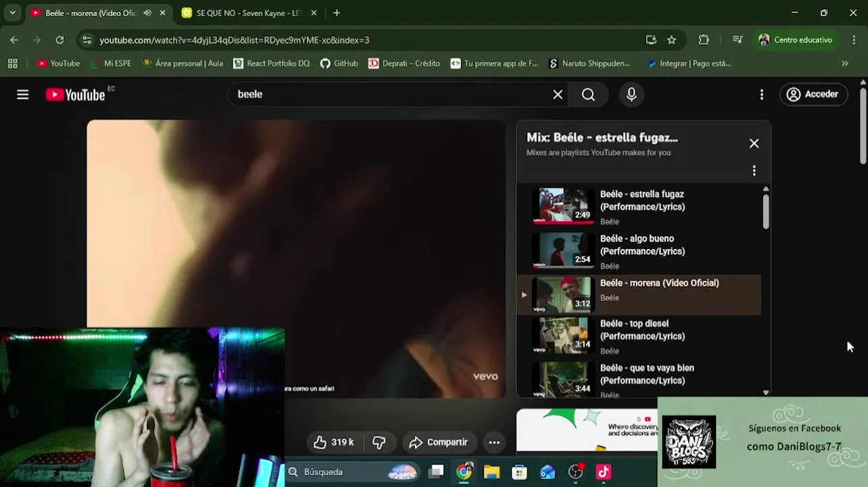Viewport: 868px width, 487px height.
Task: Open the GitHub bookmark
Action: click(x=339, y=64)
